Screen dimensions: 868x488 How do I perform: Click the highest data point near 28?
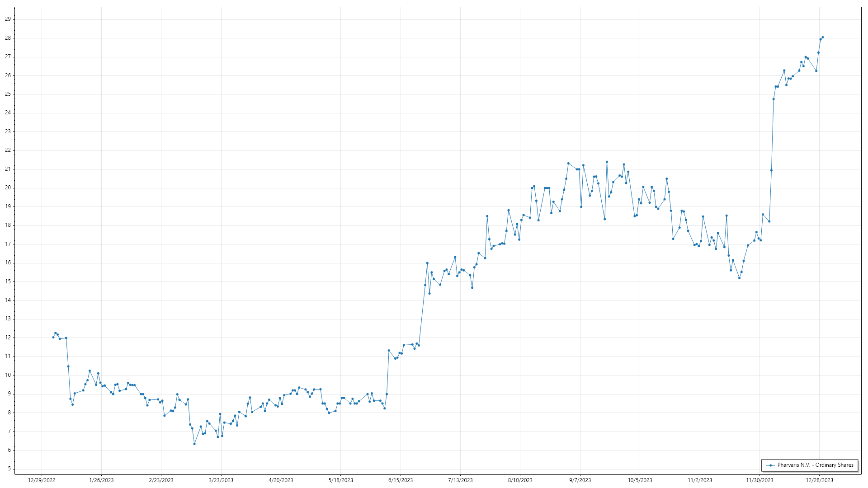pyautogui.click(x=822, y=38)
